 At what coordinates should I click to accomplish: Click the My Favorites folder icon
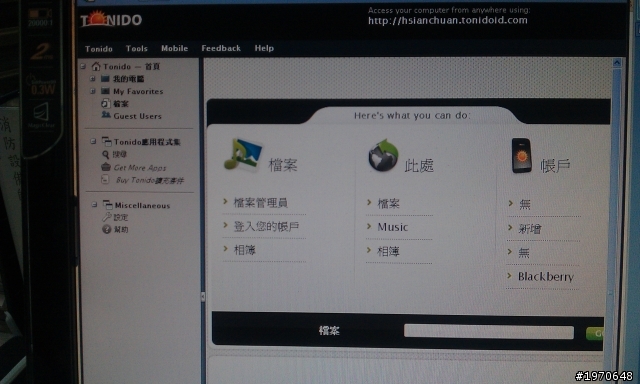pyautogui.click(x=105, y=91)
